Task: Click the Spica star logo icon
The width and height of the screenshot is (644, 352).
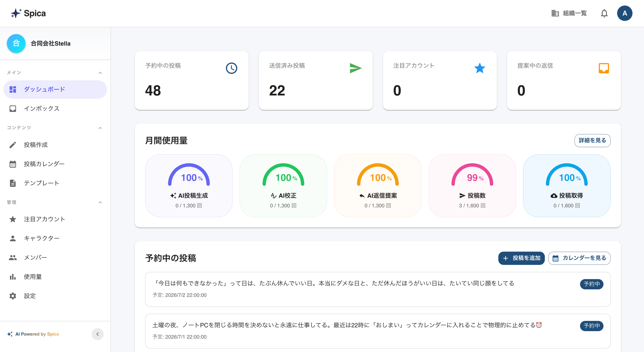Action: coord(16,13)
